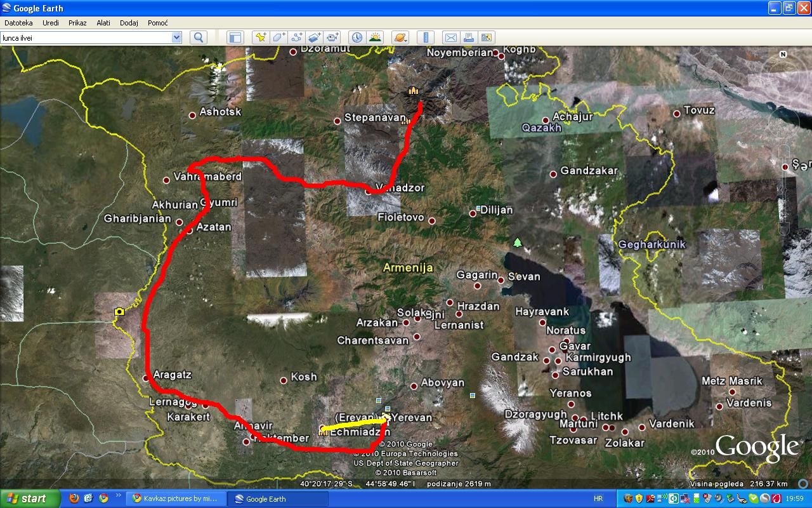
Task: Click the search box containing 'lunca ilvei'
Action: pyautogui.click(x=86, y=37)
